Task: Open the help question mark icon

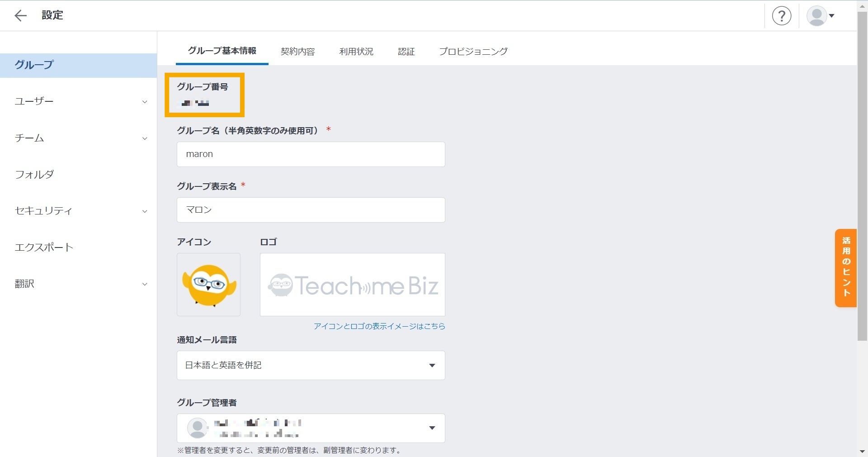Action: [781, 15]
